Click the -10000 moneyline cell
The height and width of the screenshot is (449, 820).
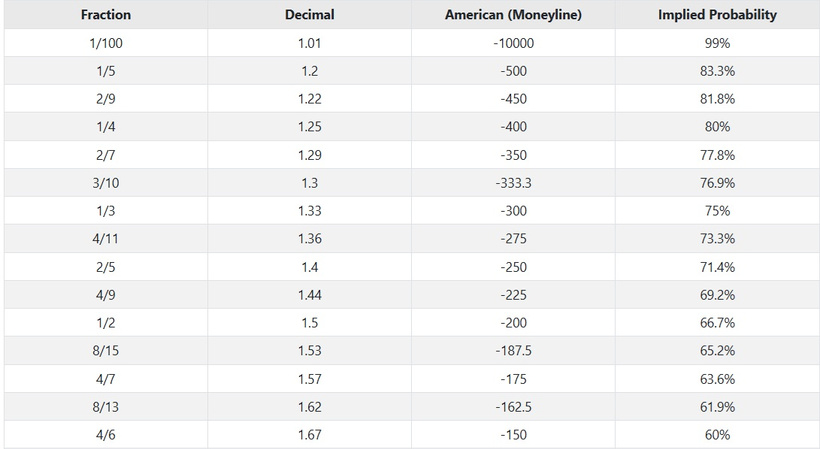tap(513, 43)
